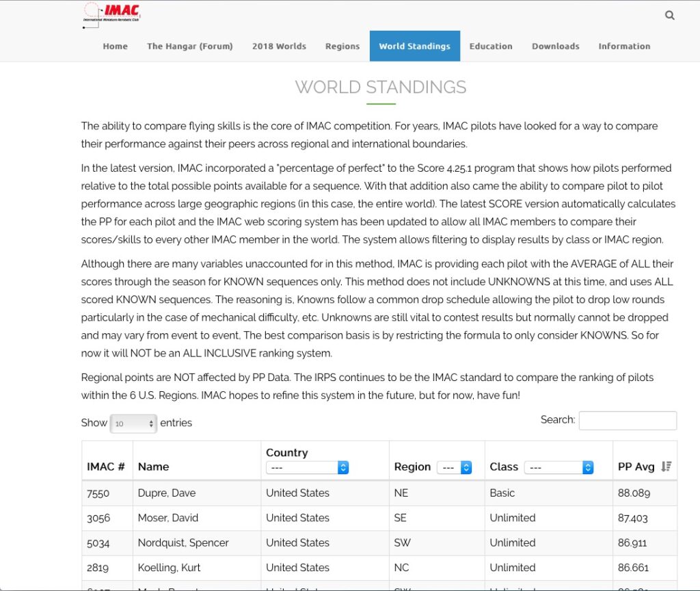Screen dimensions: 700x591
Task: Select the row name Dupre, Dave
Action: pyautogui.click(x=167, y=492)
